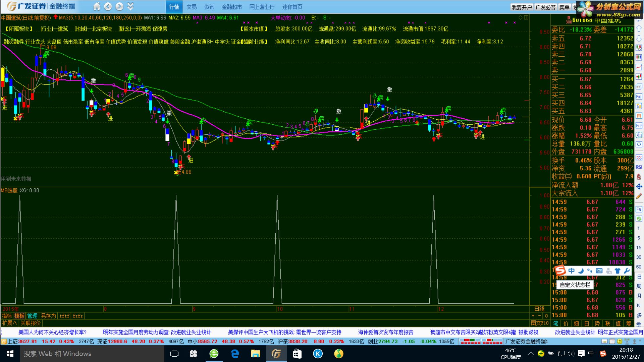Expand the double-chevron dropdown in toolbar
Screen dimensions: 644x362
(130, 6)
